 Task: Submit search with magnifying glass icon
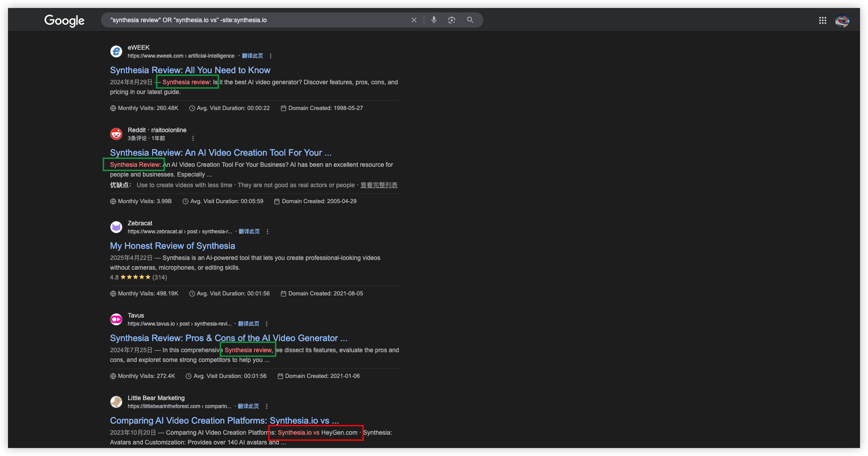pyautogui.click(x=470, y=20)
